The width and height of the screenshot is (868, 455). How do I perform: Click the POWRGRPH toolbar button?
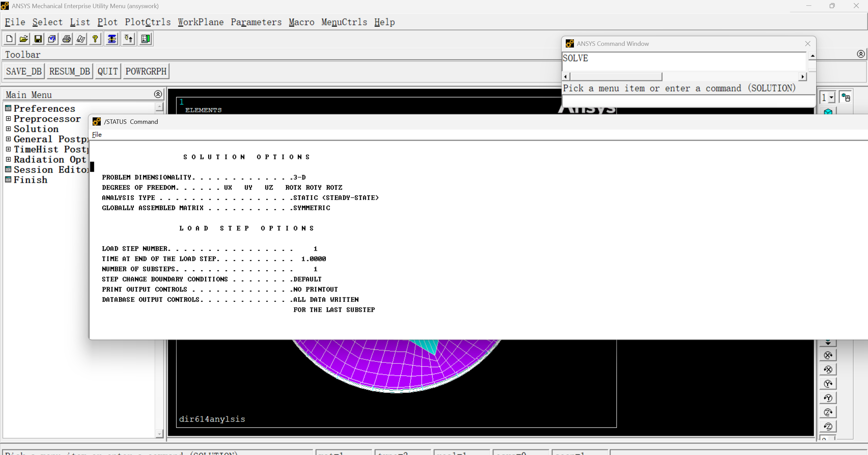pos(146,71)
